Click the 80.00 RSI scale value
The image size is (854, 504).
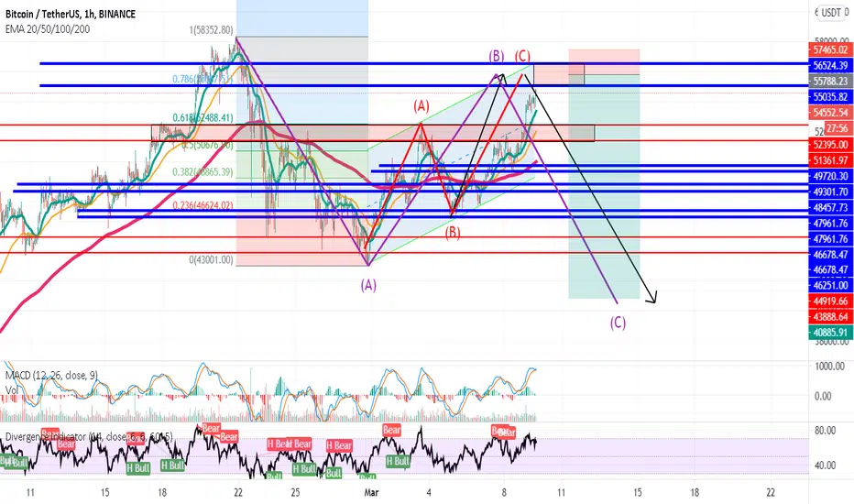pyautogui.click(x=825, y=431)
